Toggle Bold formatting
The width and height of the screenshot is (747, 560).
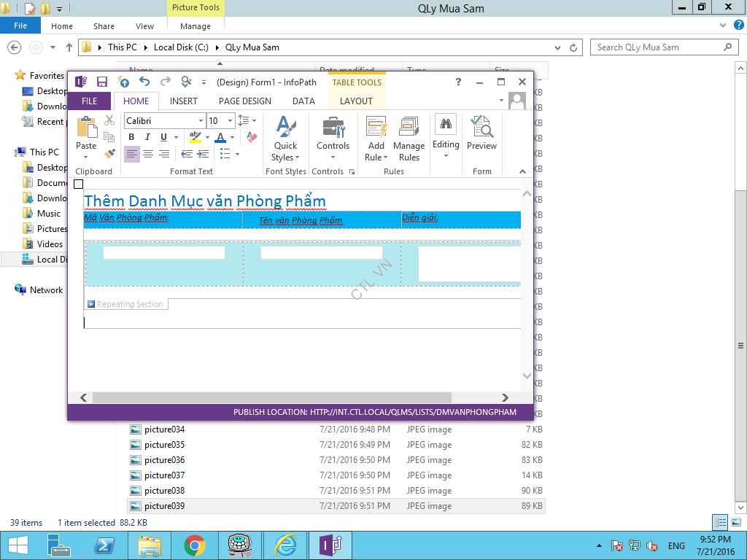131,137
